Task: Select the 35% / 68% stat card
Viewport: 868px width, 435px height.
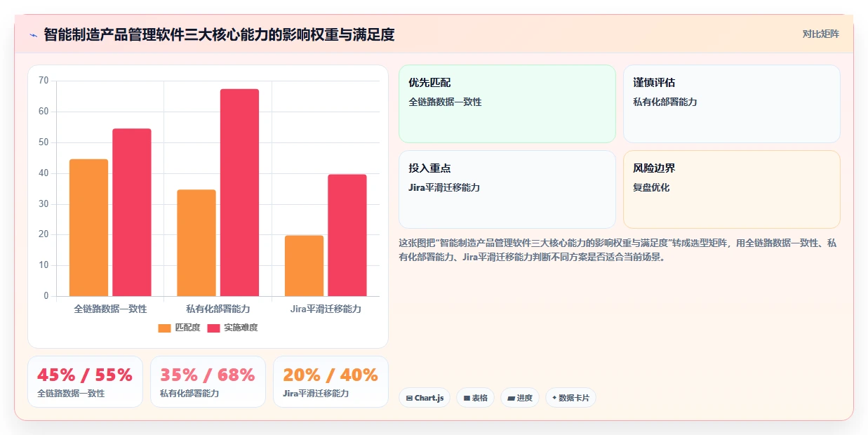Action: click(x=208, y=382)
